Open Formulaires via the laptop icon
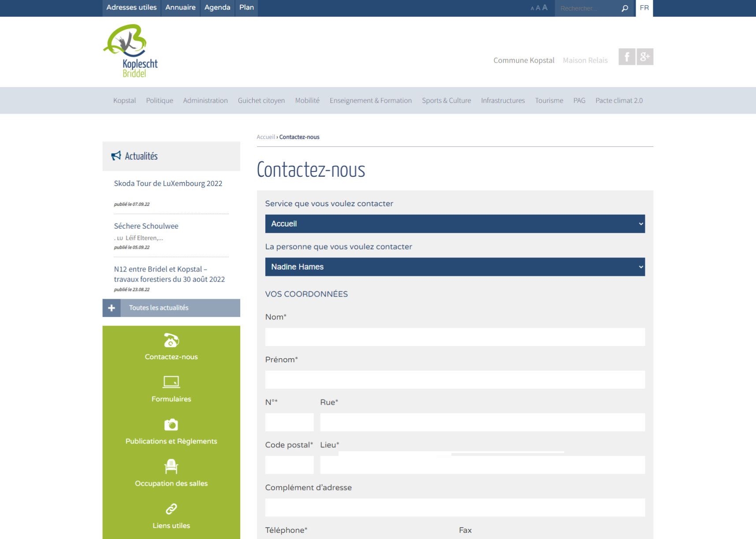This screenshot has height=539, width=756. [171, 382]
